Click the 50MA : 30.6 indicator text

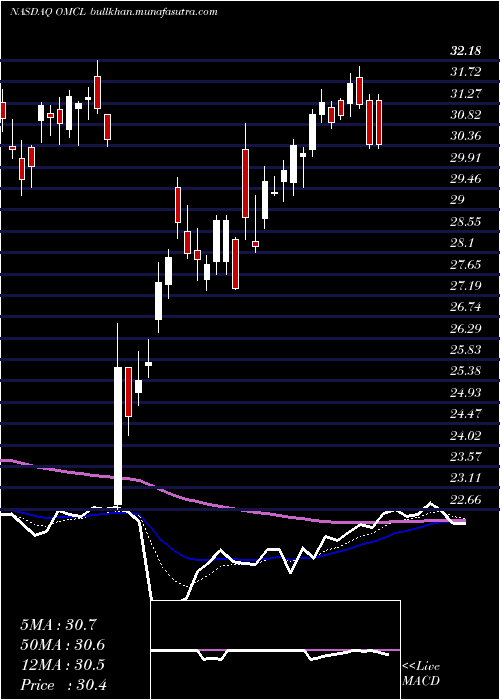point(62,645)
